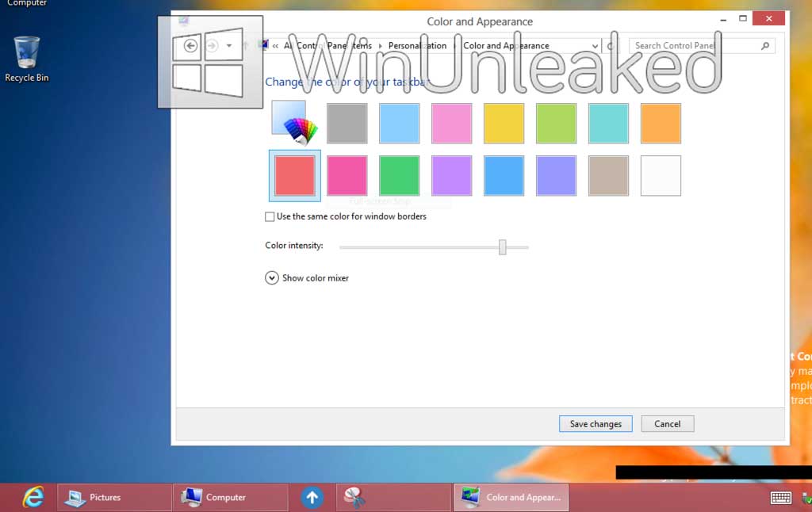The image size is (812, 512).
Task: Click the Snipping Tool taskbar icon
Action: pos(354,498)
